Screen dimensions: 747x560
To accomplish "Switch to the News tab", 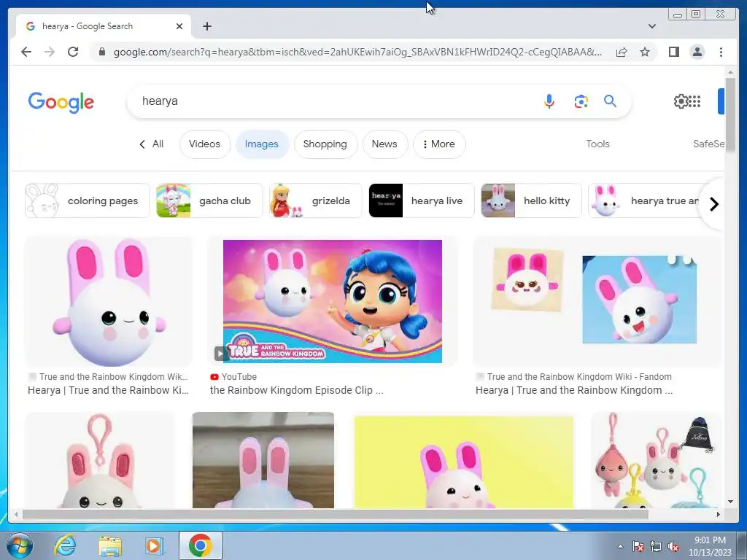I will 384,144.
